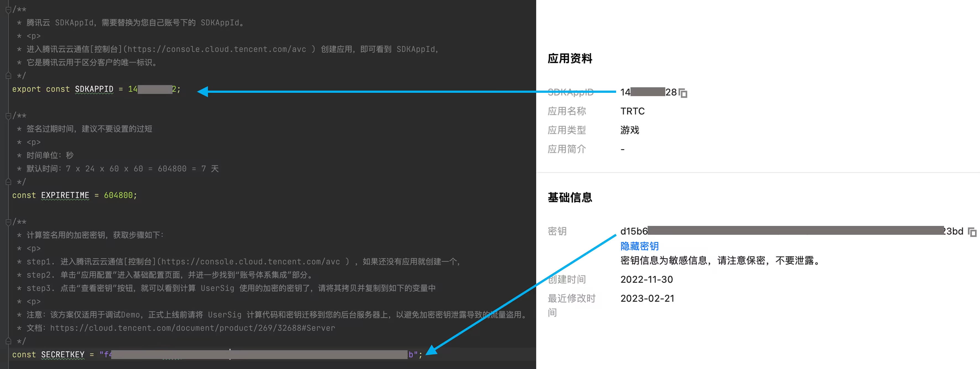
Task: Open the cloud.tencent.com document URL after 文档
Action: (192, 328)
